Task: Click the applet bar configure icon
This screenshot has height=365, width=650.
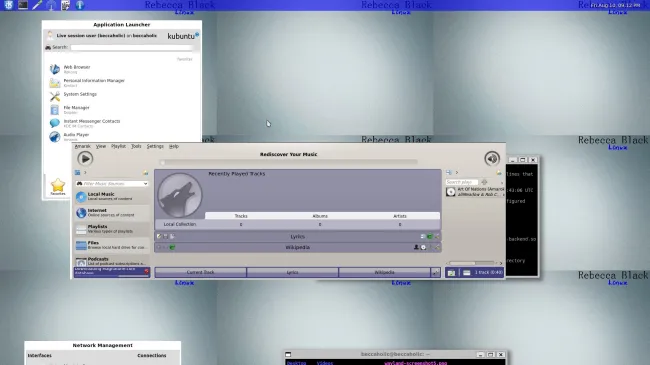Action: coord(436,273)
